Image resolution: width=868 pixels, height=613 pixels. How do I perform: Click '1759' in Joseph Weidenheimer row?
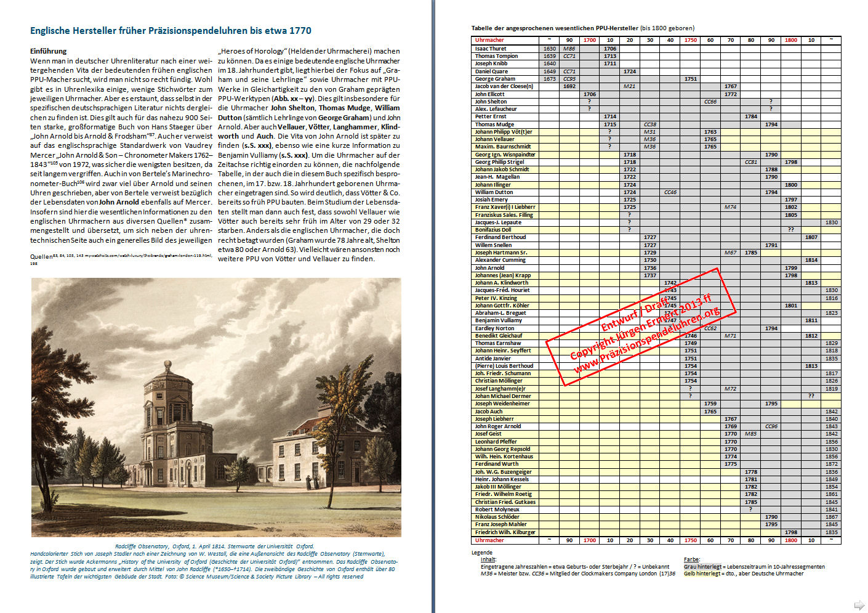click(710, 404)
